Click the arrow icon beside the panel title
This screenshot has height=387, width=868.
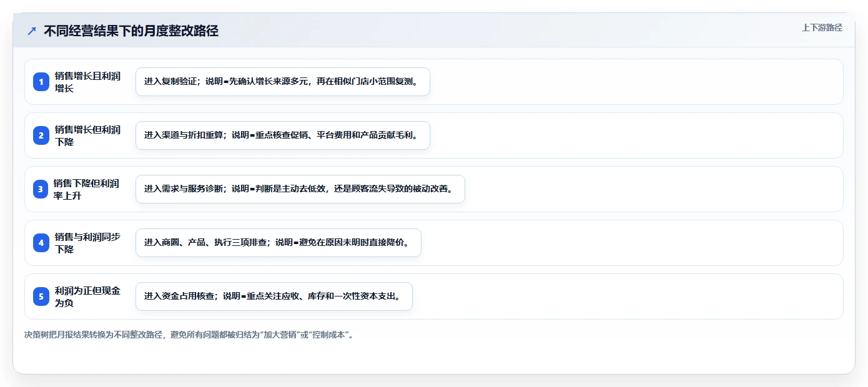coord(32,31)
